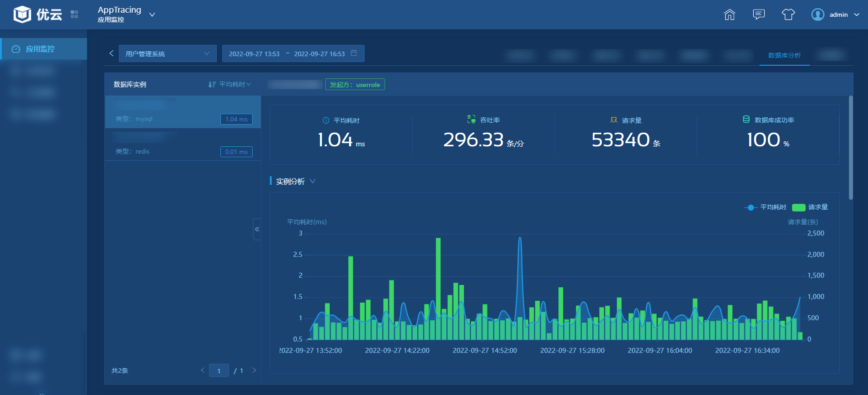Click the 共2条 total count label
The height and width of the screenshot is (395, 868).
click(x=120, y=371)
